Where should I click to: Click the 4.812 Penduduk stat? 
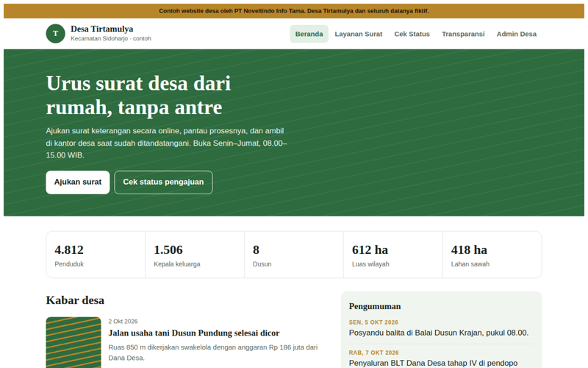(96, 255)
